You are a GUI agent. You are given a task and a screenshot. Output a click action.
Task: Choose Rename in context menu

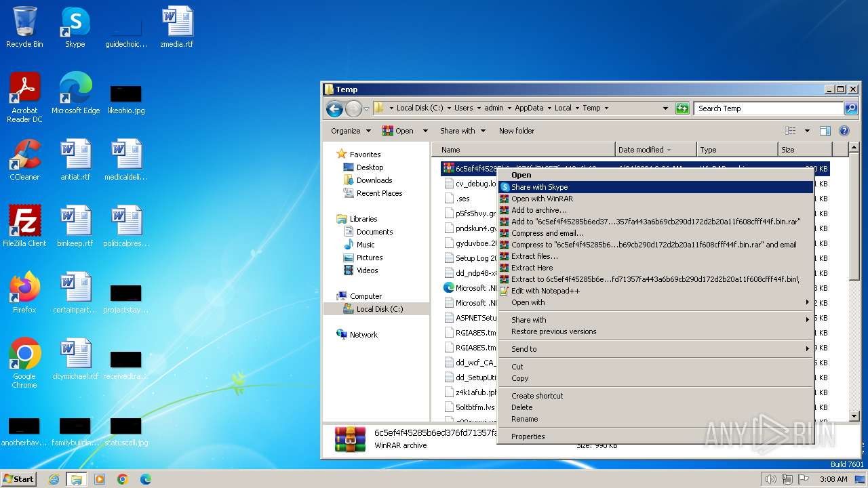pyautogui.click(x=656, y=419)
